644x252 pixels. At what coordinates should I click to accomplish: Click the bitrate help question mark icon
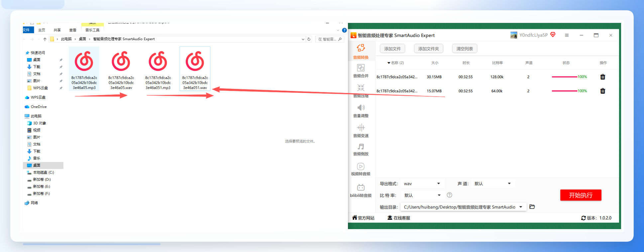pos(449,195)
